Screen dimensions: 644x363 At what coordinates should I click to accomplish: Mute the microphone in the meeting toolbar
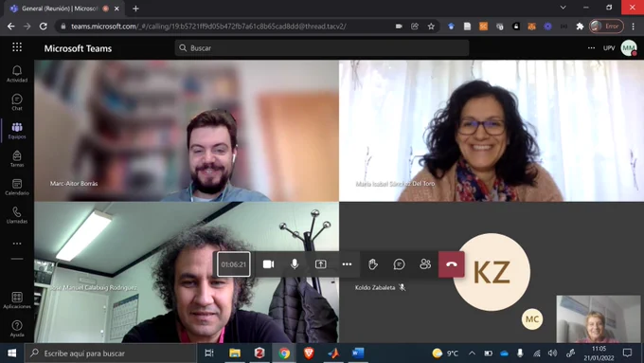(295, 263)
